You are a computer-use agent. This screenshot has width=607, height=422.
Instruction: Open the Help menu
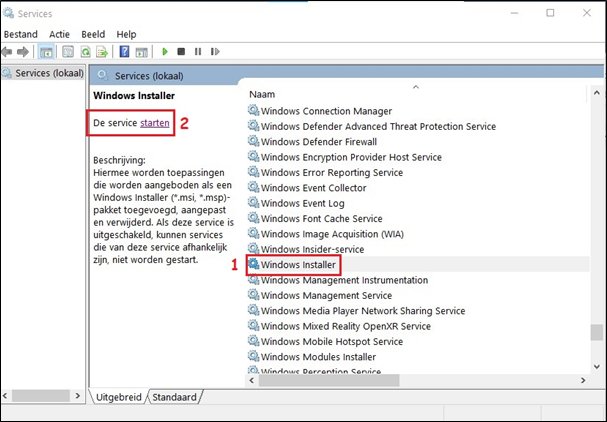pyautogui.click(x=126, y=34)
